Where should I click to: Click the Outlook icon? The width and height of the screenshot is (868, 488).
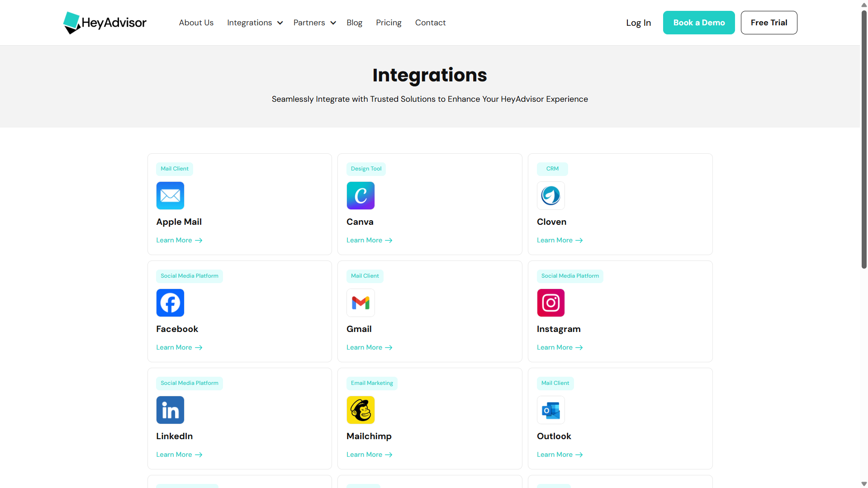(x=550, y=410)
